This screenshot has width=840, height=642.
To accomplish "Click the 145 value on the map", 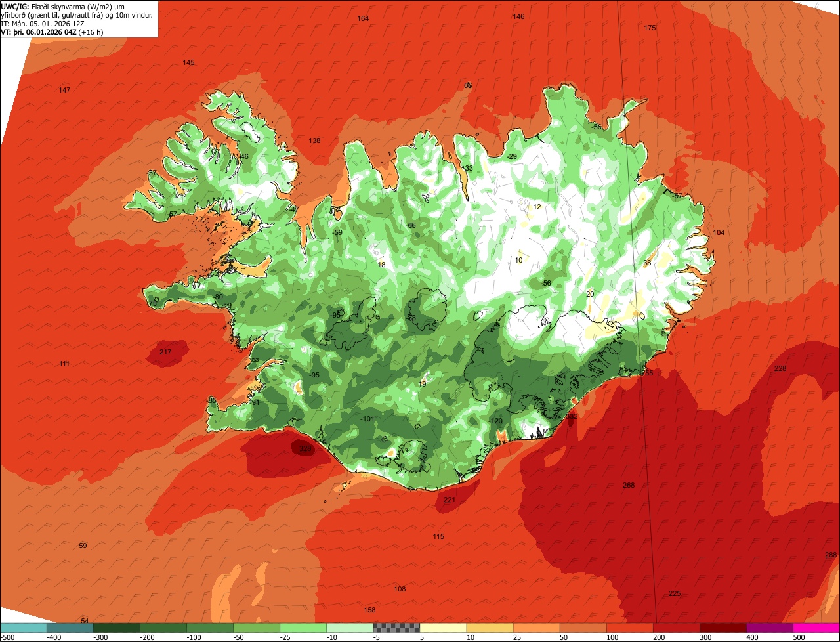I will pos(188,63).
